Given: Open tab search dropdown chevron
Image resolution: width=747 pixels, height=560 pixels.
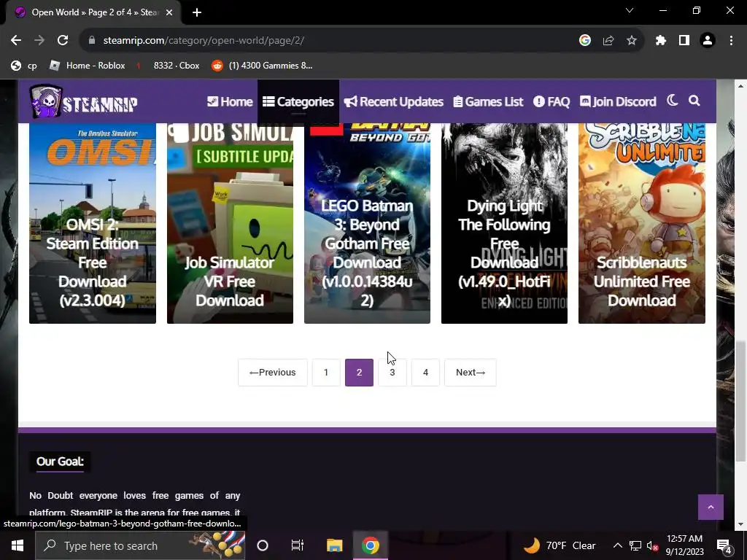Looking at the screenshot, I should click(630, 10).
